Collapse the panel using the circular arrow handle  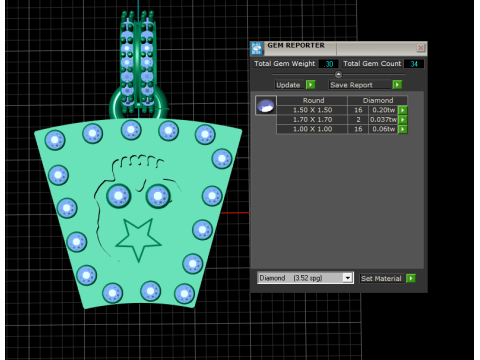(x=338, y=74)
